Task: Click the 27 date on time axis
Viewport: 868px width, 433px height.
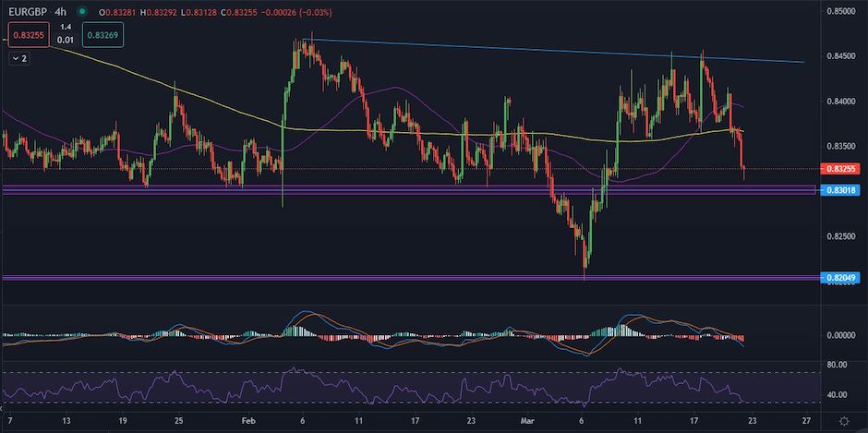Action: (x=806, y=420)
